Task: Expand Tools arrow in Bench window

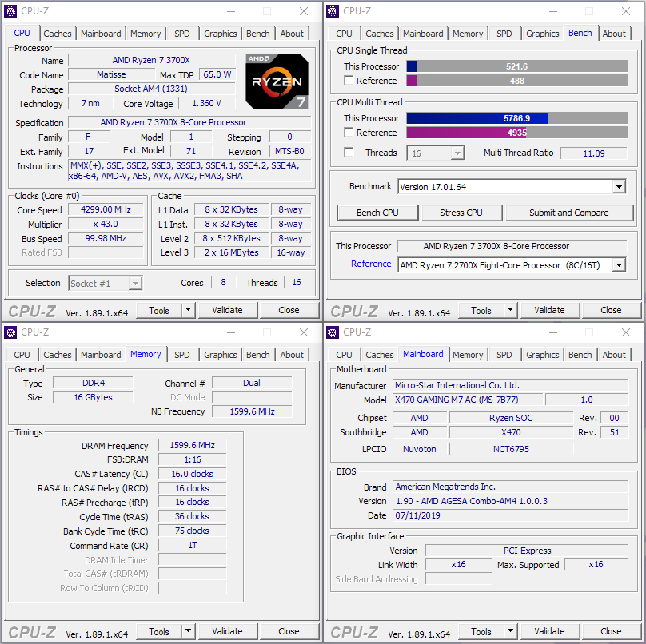Action: click(510, 310)
